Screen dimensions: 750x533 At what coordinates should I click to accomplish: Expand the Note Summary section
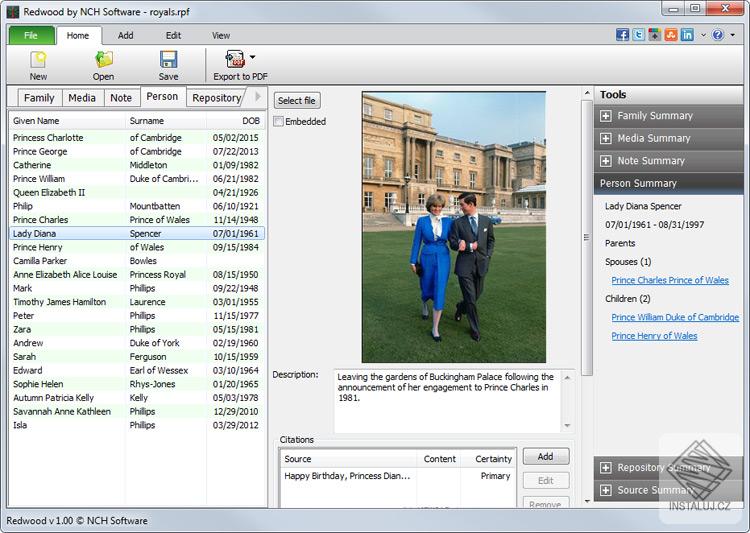pyautogui.click(x=606, y=161)
